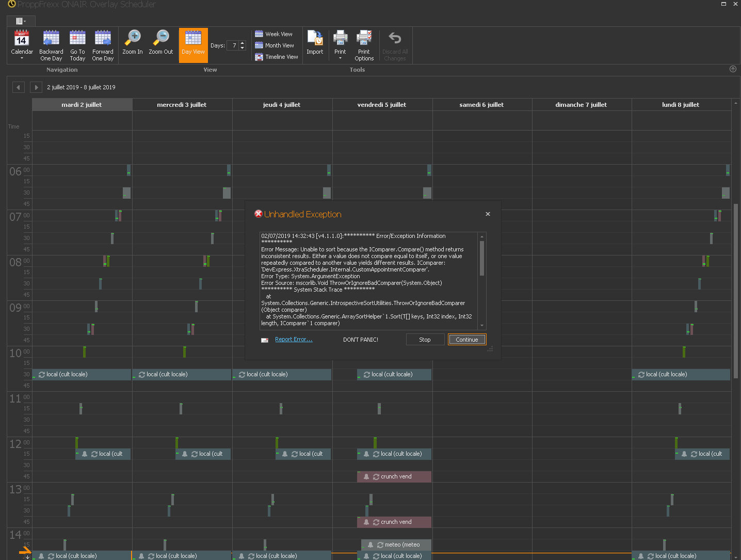Select the mardi 2 juillet column header
This screenshot has width=741, height=560.
click(x=82, y=105)
